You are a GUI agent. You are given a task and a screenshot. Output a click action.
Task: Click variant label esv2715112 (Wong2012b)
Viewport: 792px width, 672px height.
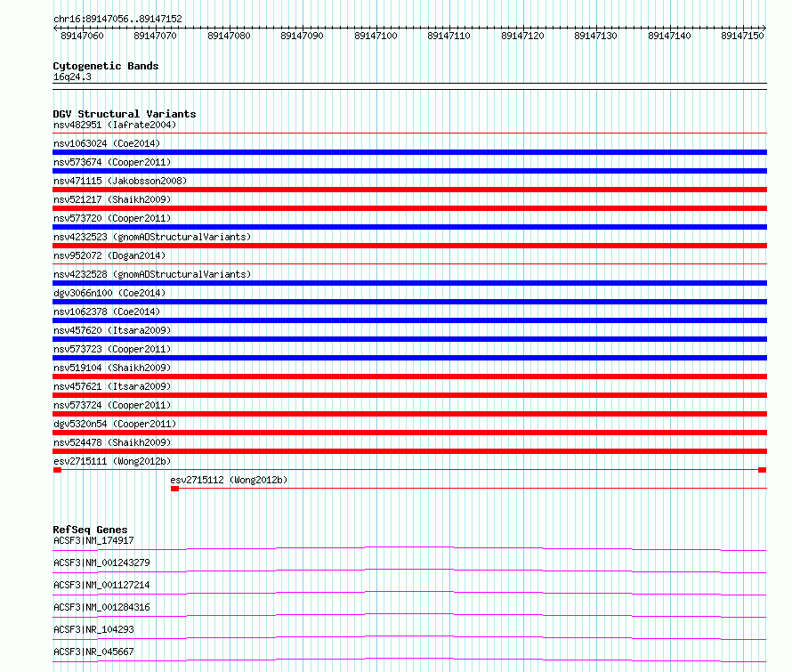[x=229, y=480]
